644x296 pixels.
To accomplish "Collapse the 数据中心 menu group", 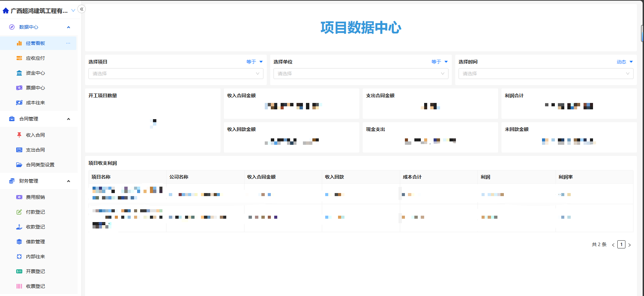I will 69,27.
